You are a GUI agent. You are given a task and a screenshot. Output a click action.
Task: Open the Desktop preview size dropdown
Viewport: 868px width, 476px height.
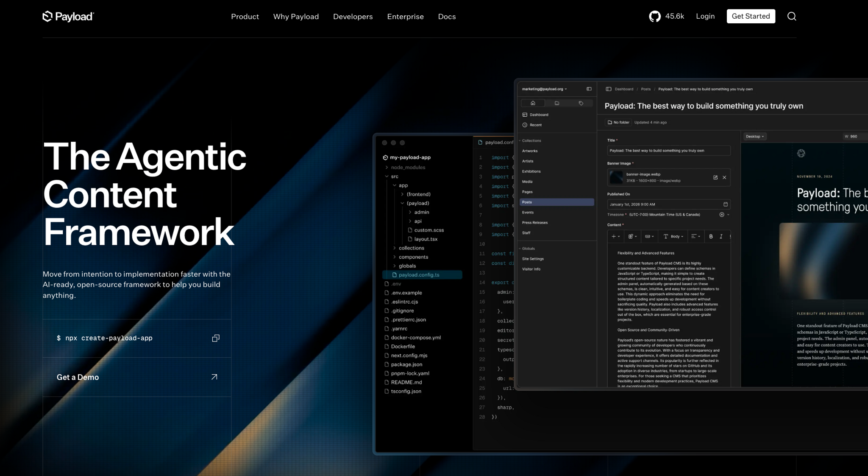pyautogui.click(x=755, y=137)
